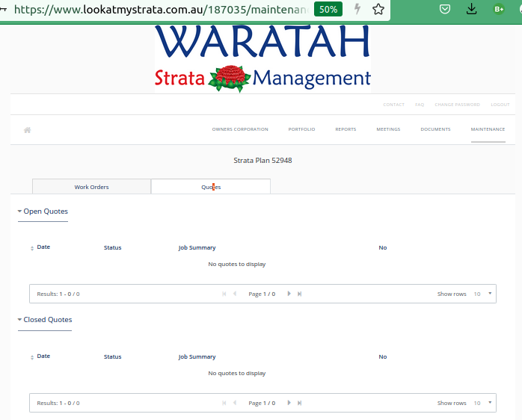The width and height of the screenshot is (522, 420).
Task: Click Job Summary header in Closed Quotes
Action: click(197, 356)
